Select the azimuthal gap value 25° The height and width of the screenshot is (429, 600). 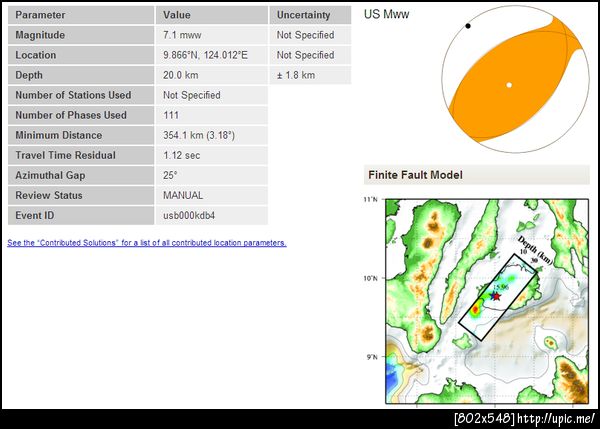[x=170, y=175]
